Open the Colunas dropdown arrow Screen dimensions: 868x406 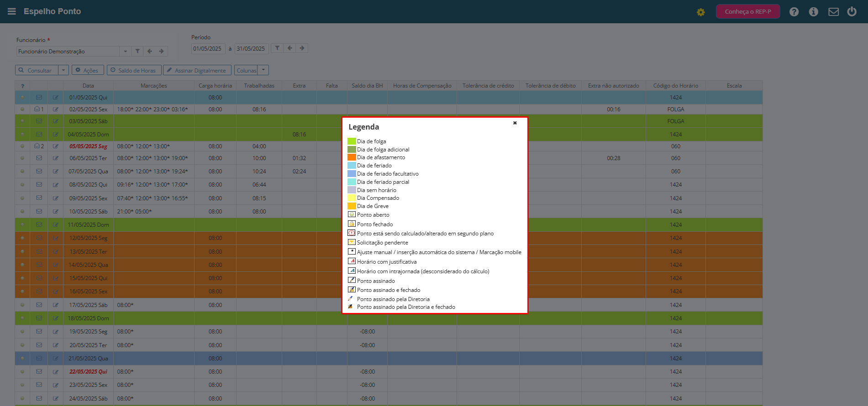[263, 70]
